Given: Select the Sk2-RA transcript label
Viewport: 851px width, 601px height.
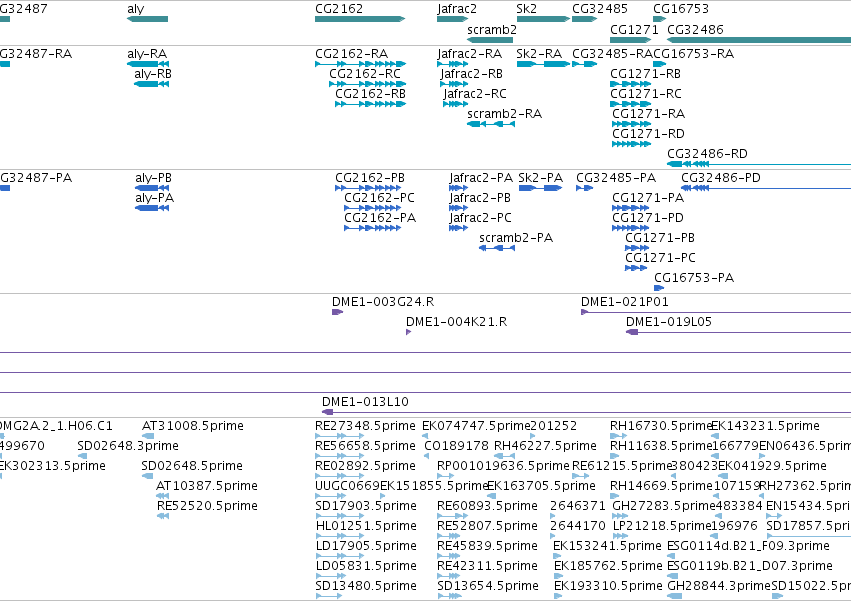Looking at the screenshot, I should (x=539, y=54).
